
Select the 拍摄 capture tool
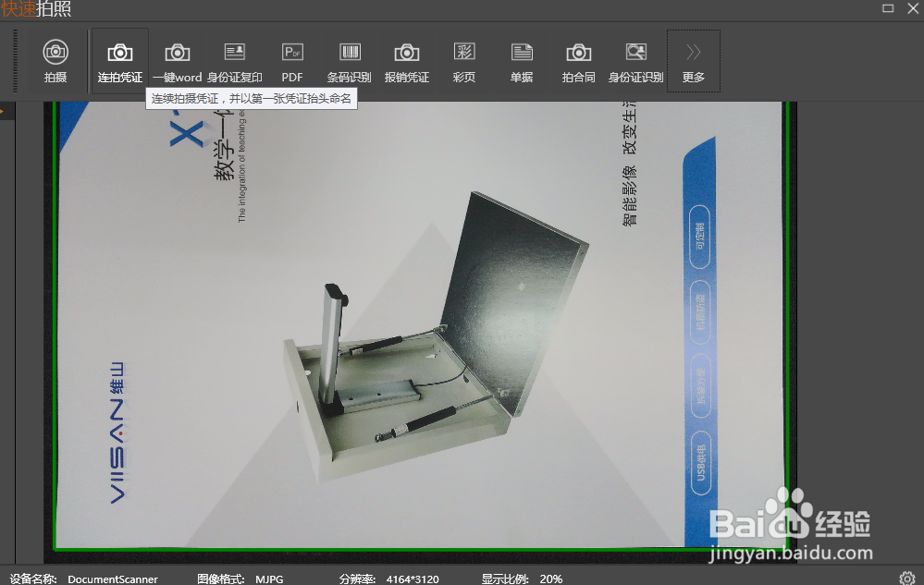point(55,60)
